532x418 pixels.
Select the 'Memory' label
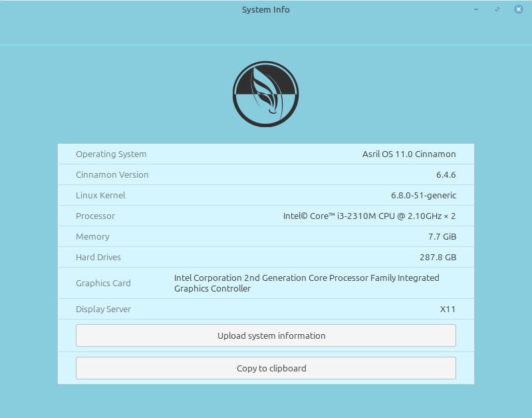tap(92, 237)
